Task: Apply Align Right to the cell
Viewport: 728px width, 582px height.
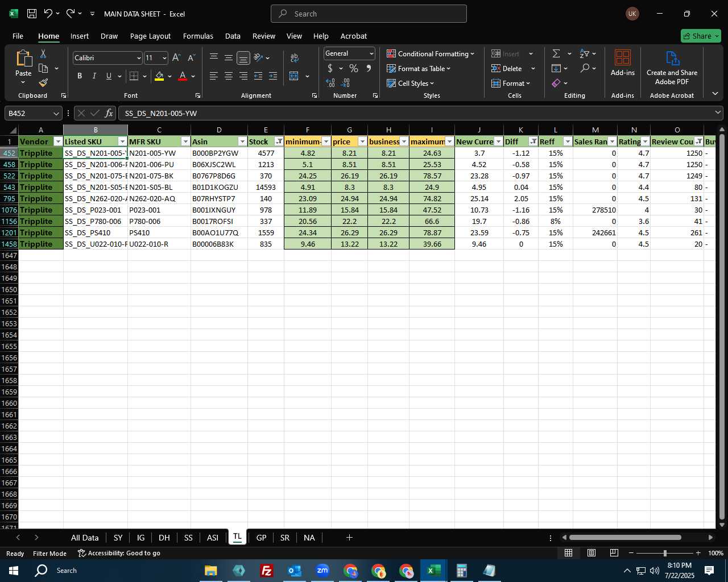Action: [x=243, y=76]
